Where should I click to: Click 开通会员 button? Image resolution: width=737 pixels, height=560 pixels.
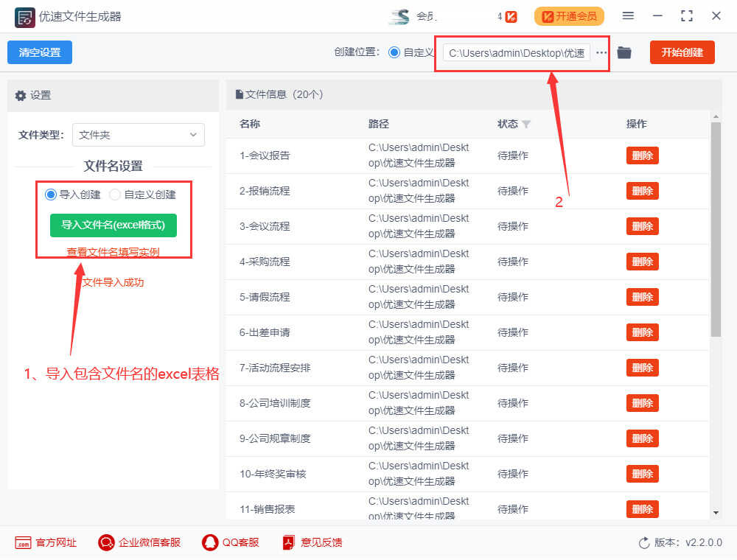point(569,16)
